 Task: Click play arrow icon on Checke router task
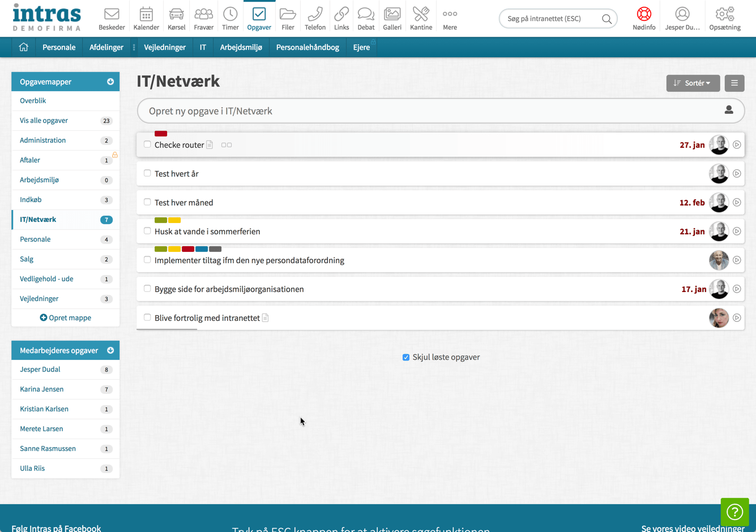(x=737, y=145)
